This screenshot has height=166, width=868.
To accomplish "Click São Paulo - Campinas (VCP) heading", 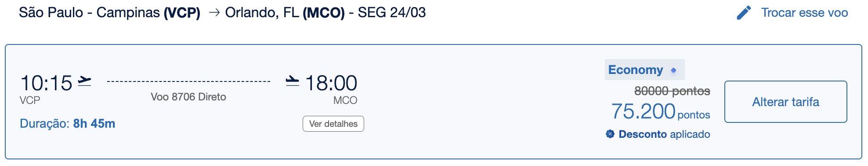I will tap(109, 13).
